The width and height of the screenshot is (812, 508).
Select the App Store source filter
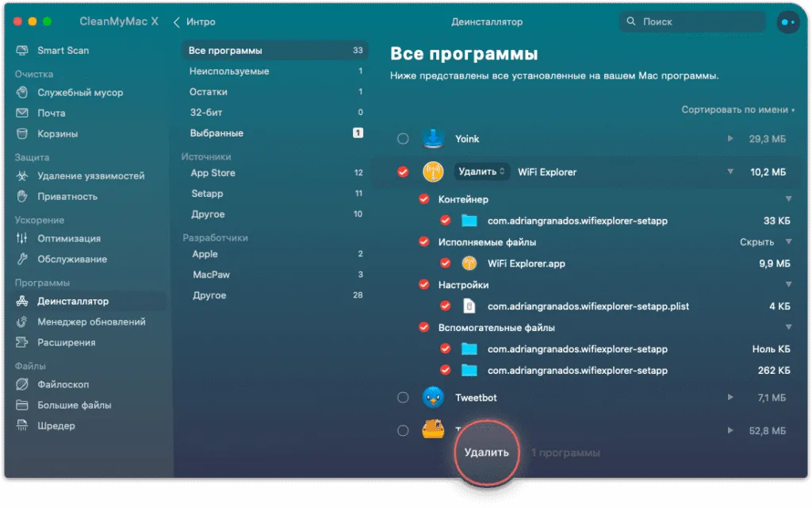(x=275, y=172)
